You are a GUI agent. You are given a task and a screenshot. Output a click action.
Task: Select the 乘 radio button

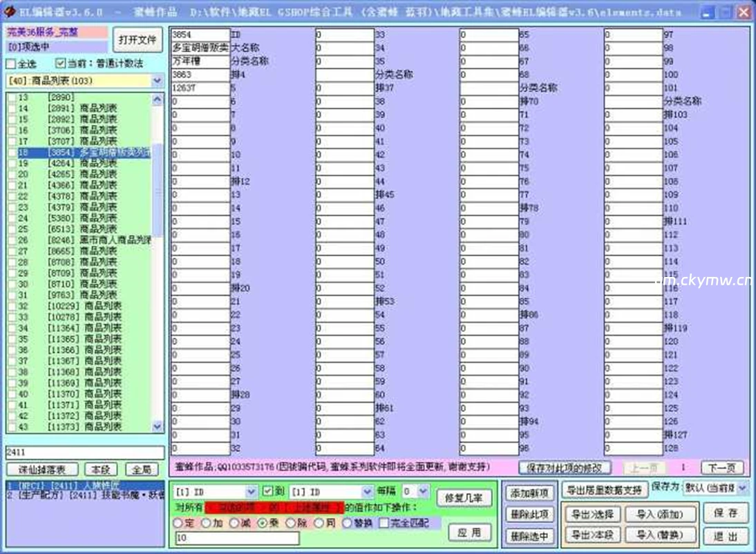(x=263, y=523)
